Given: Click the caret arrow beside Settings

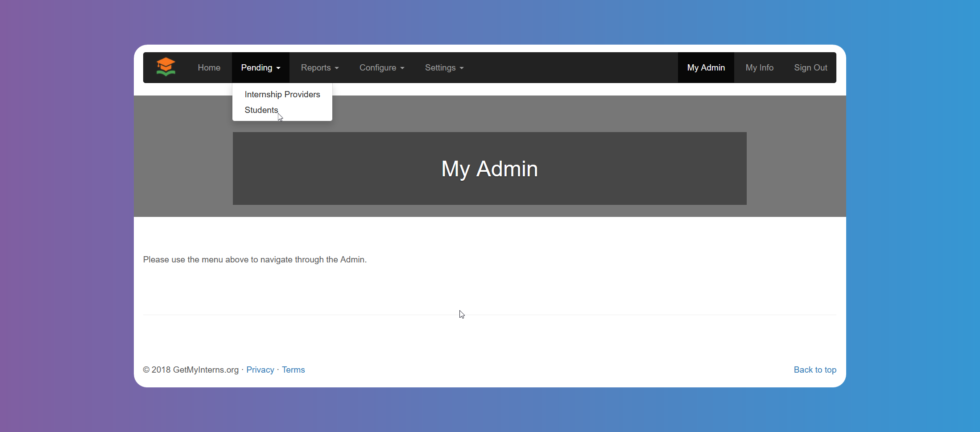Looking at the screenshot, I should pos(462,68).
